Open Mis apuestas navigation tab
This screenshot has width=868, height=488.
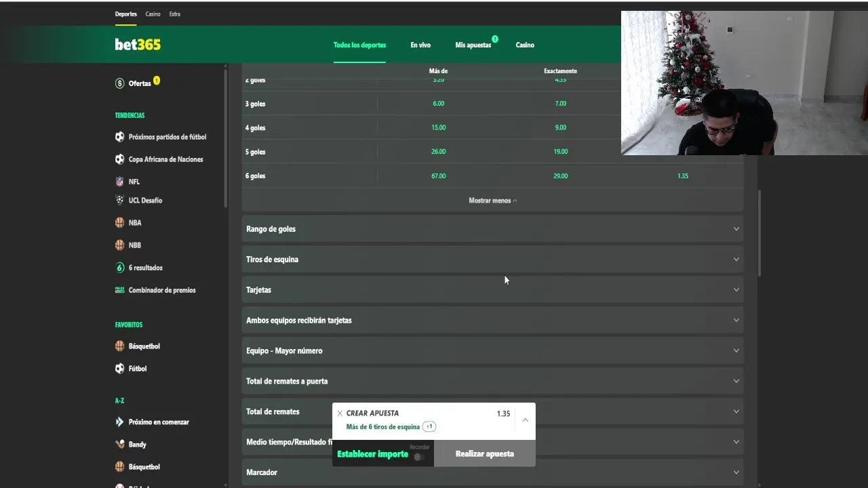[x=473, y=45]
